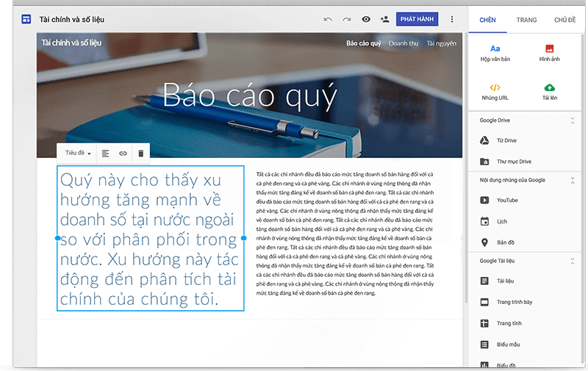Redo the last action
The image size is (588, 371).
click(347, 20)
